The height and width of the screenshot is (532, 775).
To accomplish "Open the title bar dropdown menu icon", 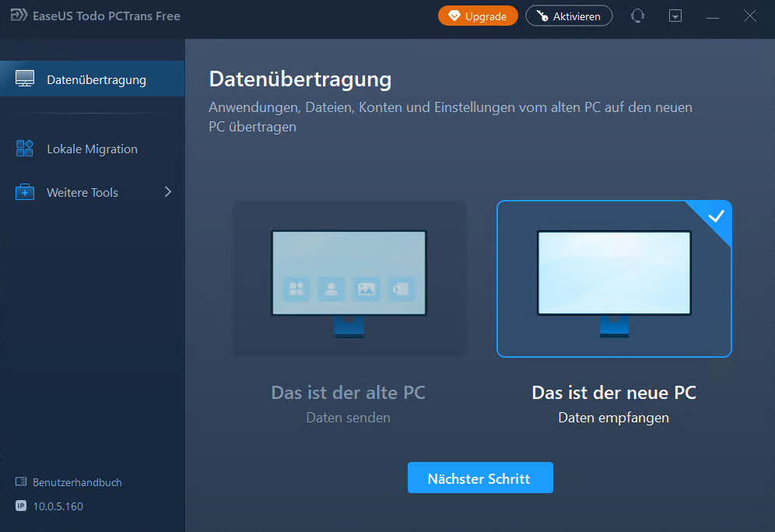I will [675, 16].
